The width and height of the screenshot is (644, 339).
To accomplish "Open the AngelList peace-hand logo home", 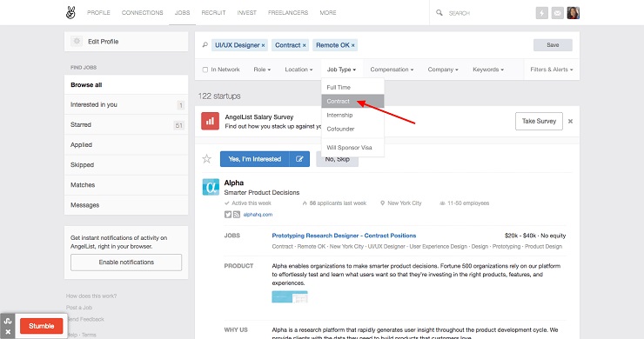I will pyautogui.click(x=70, y=13).
